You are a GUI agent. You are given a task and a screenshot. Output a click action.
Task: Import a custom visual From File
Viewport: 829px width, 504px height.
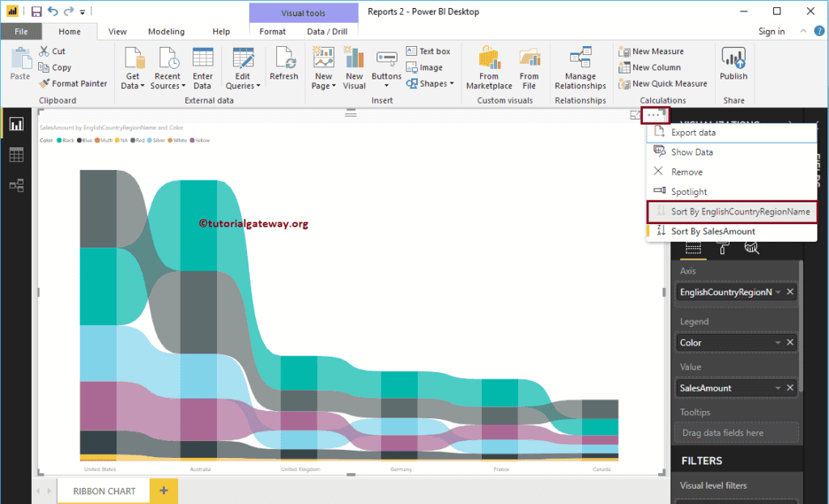529,68
